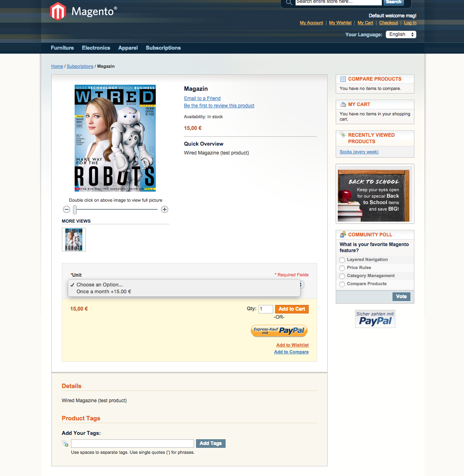This screenshot has width=464, height=476.
Task: Click the Log In link
Action: tap(410, 23)
